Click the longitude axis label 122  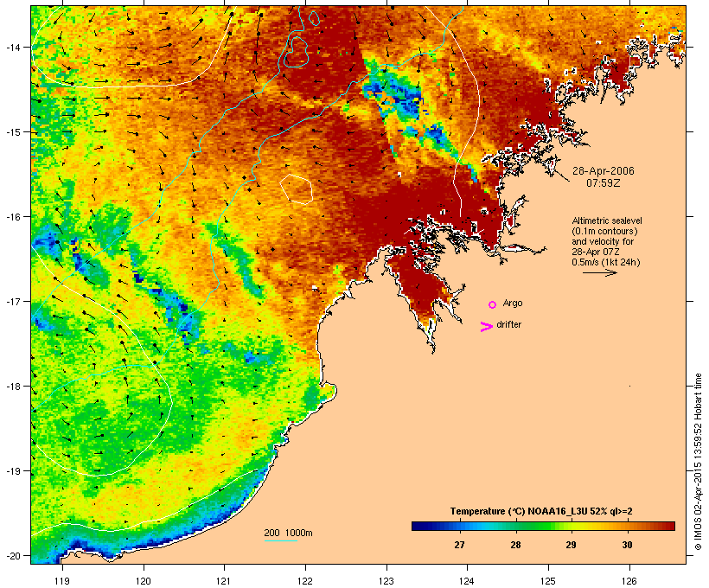coord(305,581)
